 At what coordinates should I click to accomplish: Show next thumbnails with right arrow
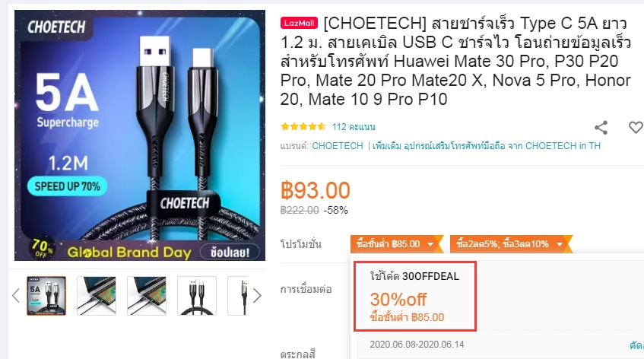[257, 295]
